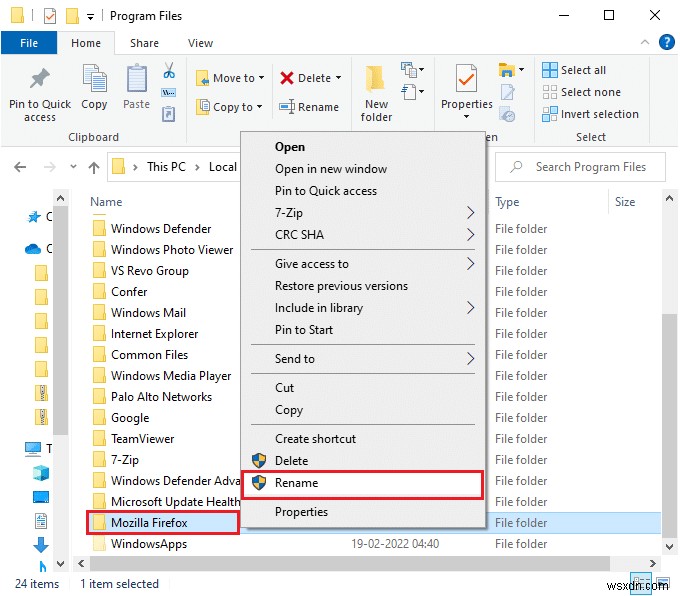Sort by the Name column header
This screenshot has height=596, width=680.
106,202
